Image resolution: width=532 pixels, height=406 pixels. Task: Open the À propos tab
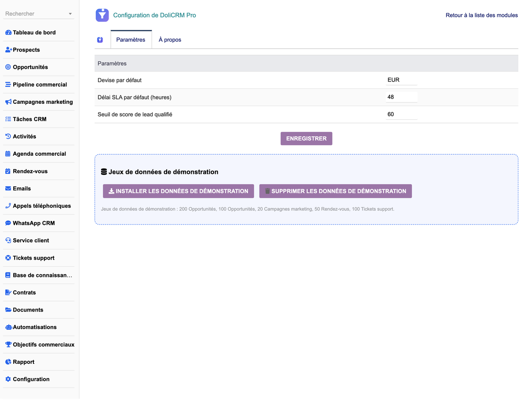point(170,39)
